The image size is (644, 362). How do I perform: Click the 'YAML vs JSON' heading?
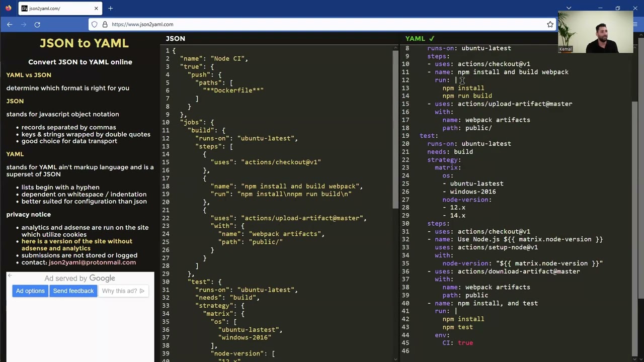point(29,75)
